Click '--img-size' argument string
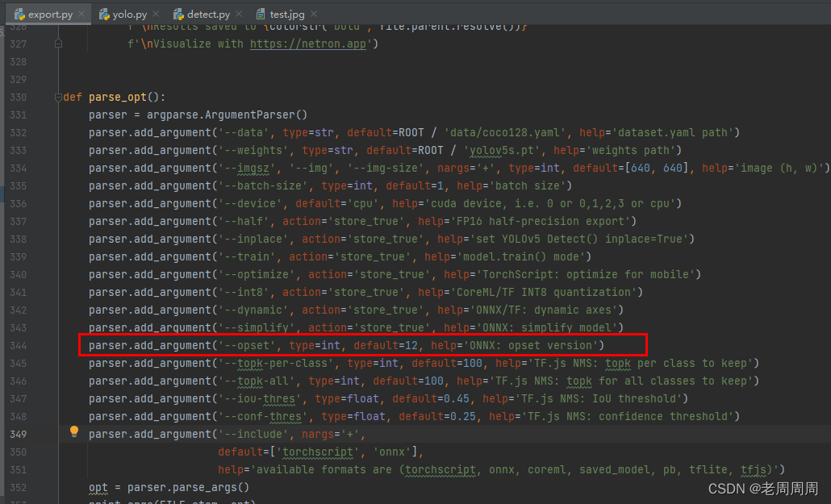 386,168
